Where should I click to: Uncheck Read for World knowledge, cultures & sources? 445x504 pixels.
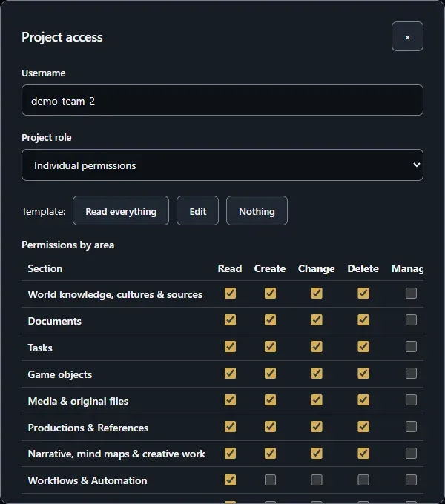pos(230,294)
